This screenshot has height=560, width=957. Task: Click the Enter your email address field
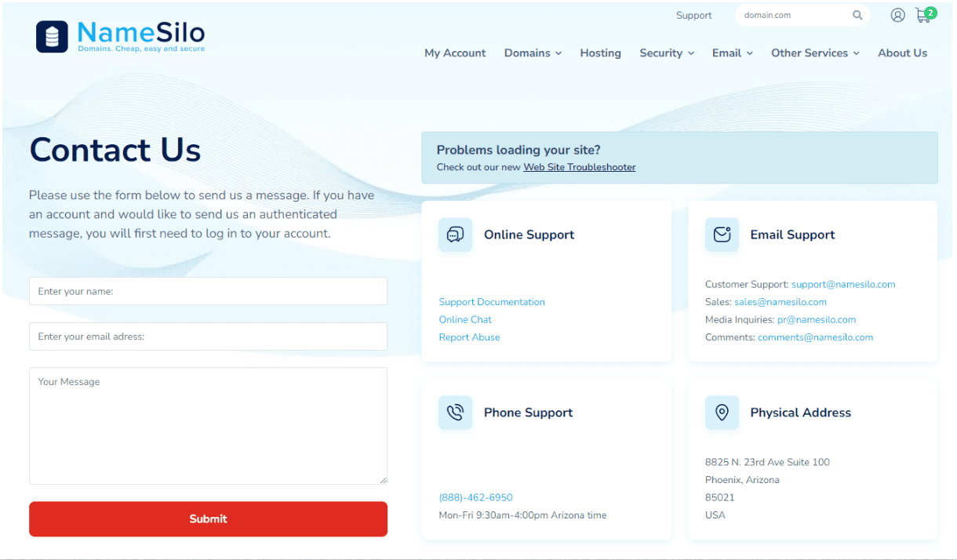(208, 336)
